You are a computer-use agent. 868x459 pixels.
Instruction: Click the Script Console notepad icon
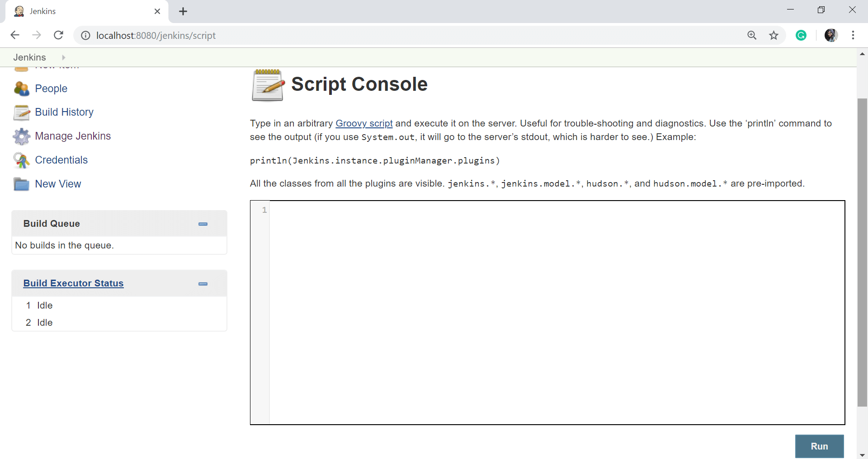pyautogui.click(x=268, y=85)
